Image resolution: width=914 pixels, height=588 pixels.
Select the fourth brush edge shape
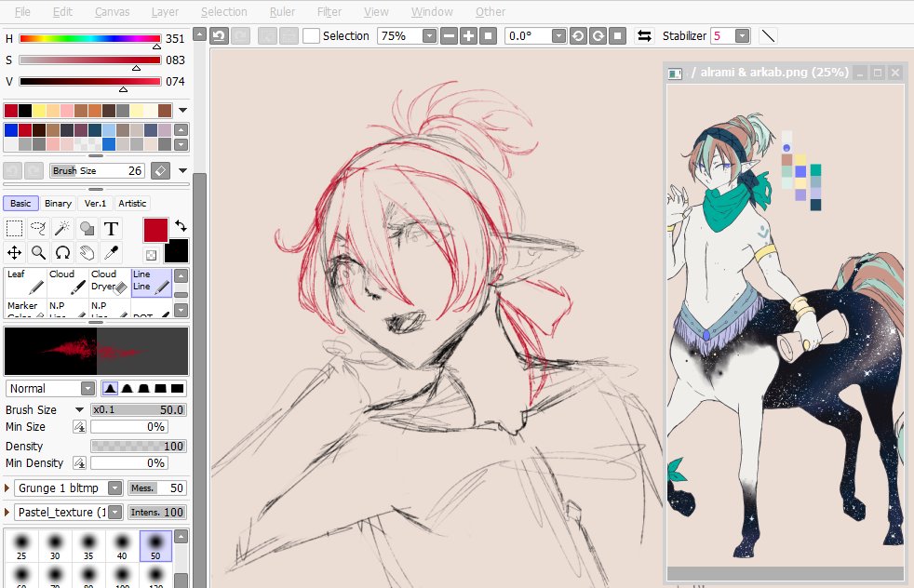click(x=161, y=388)
